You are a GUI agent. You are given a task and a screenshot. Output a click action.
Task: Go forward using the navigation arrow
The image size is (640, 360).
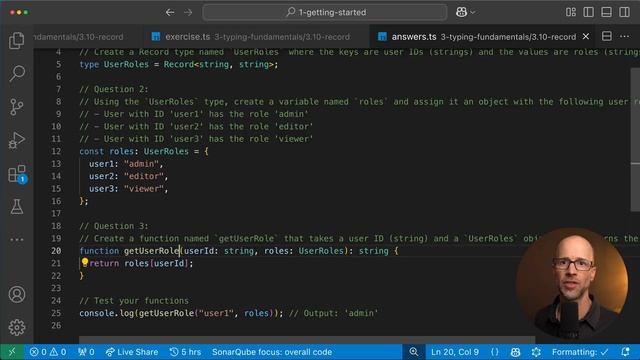tap(188, 12)
